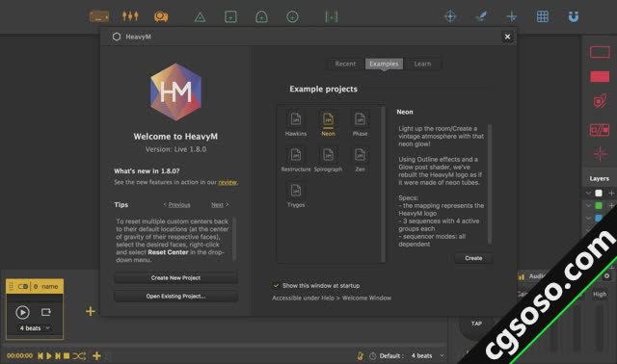617x364 pixels.
Task: Click the projector output icon
Action: (x=161, y=16)
